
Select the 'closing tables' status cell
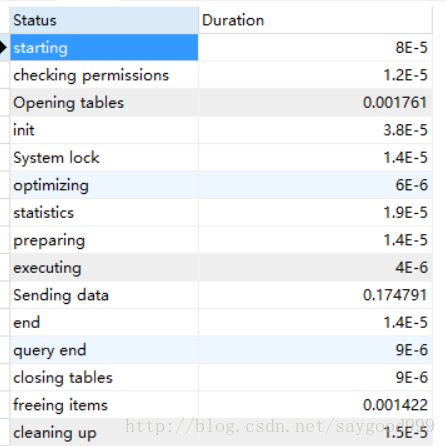click(104, 378)
